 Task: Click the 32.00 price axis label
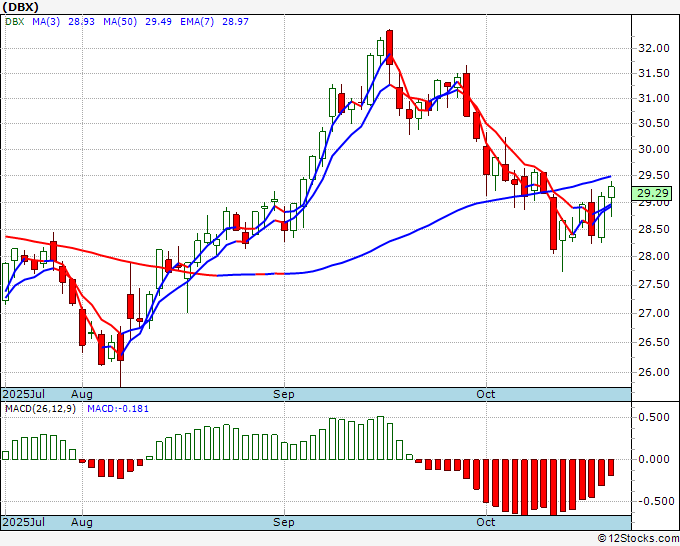coord(654,48)
